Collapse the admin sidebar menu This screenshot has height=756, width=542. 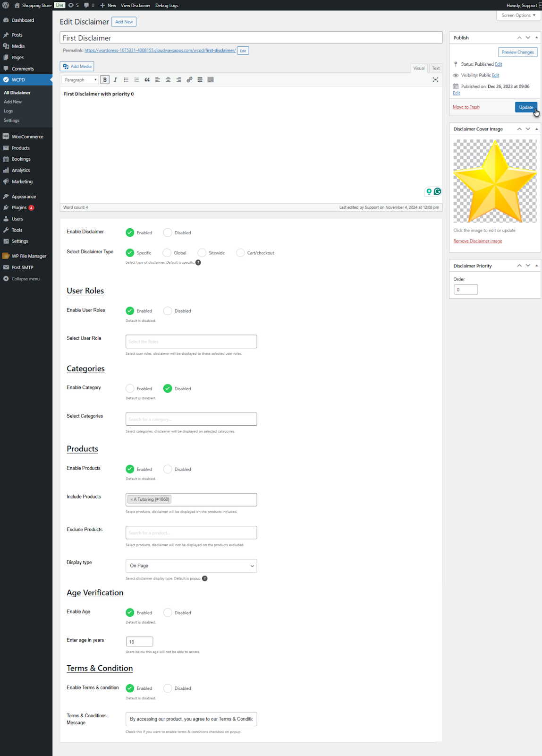[x=26, y=279]
